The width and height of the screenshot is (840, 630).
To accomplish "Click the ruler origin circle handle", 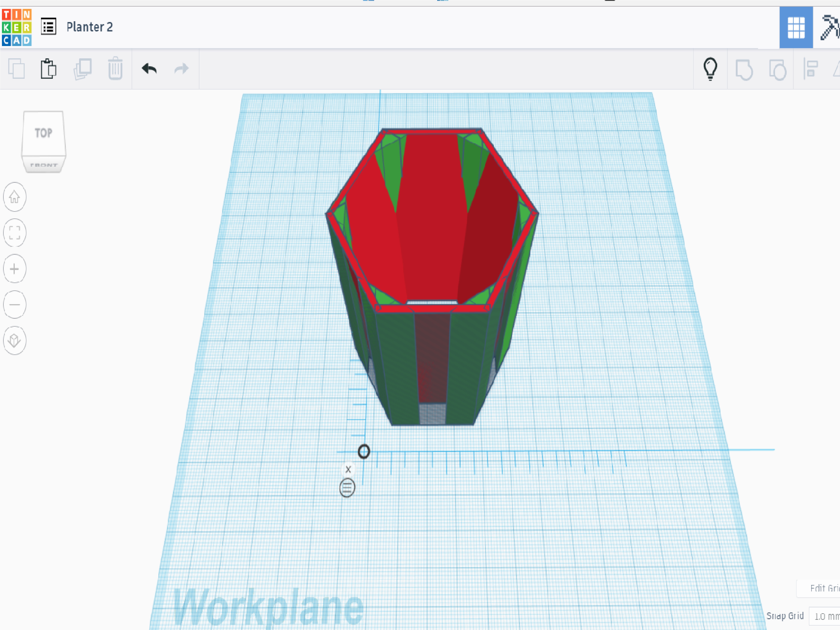I will coord(364,452).
